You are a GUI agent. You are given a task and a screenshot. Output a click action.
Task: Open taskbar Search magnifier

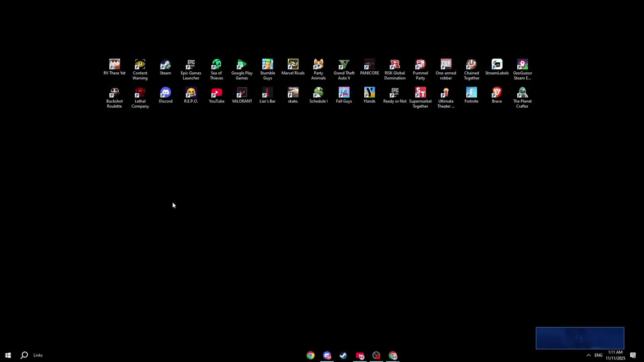(x=24, y=355)
